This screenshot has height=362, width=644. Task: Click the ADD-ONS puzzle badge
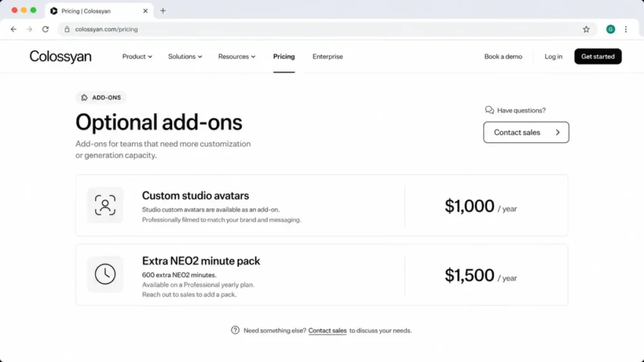pos(101,97)
